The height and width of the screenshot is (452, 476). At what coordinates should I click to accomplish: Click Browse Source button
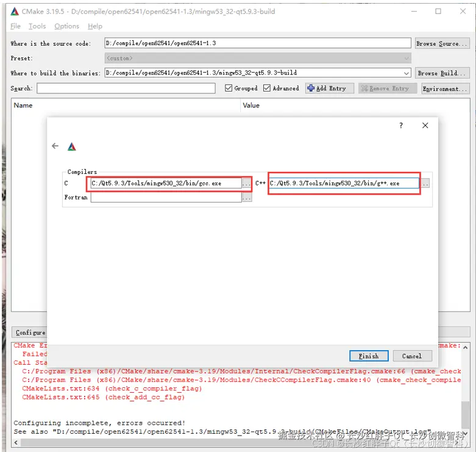tap(442, 43)
